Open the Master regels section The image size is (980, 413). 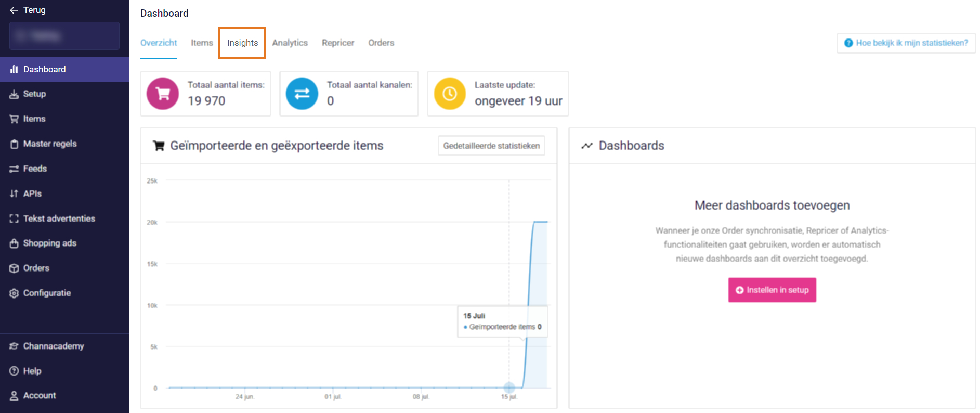(x=64, y=144)
